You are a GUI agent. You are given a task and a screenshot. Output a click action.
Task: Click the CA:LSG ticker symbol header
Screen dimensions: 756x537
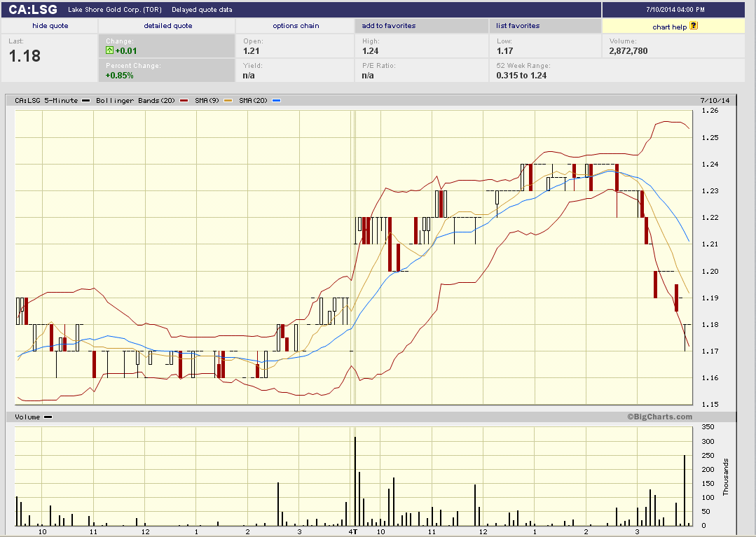(x=33, y=10)
